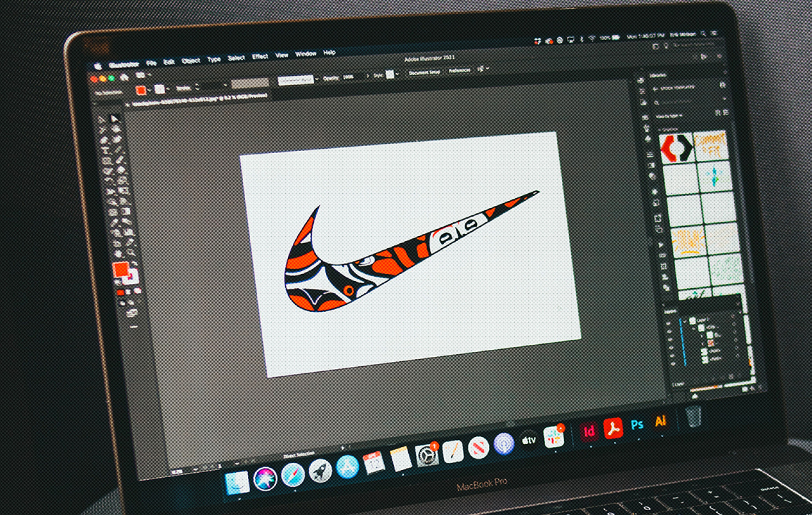The height and width of the screenshot is (515, 812).
Task: Click the Home icon in the toolbar
Action: [125, 77]
